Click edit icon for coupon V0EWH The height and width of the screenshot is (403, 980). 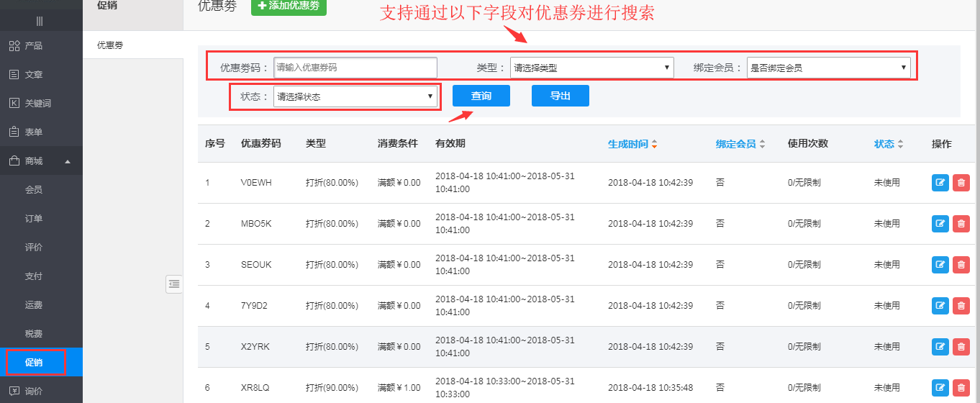(940, 183)
